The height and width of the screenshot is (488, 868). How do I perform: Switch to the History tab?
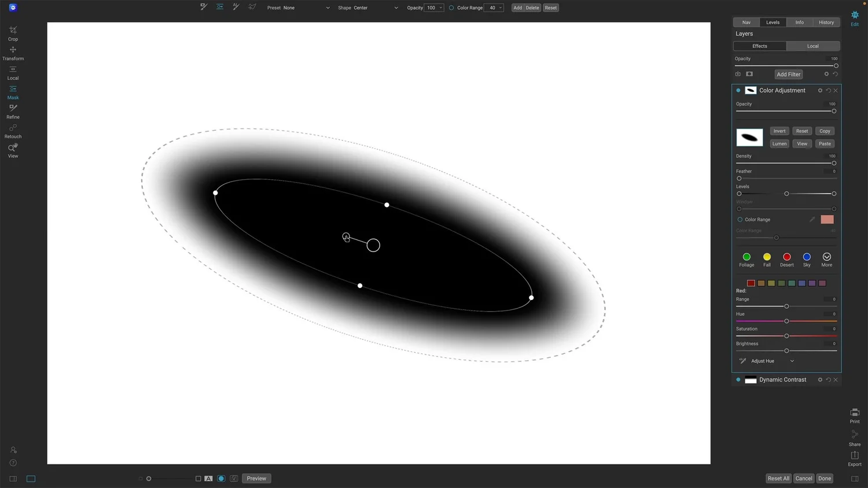pyautogui.click(x=826, y=22)
